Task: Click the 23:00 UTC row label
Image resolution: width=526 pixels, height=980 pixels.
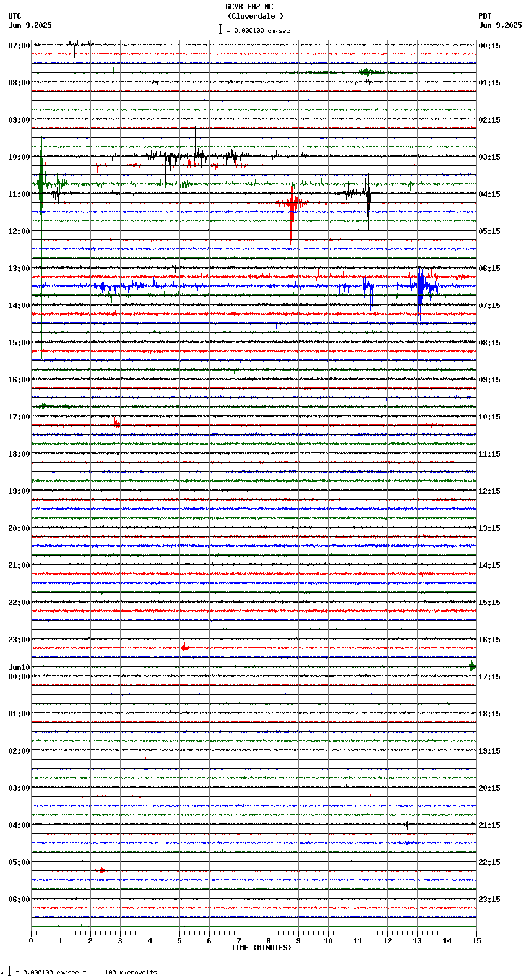Action: coord(19,640)
